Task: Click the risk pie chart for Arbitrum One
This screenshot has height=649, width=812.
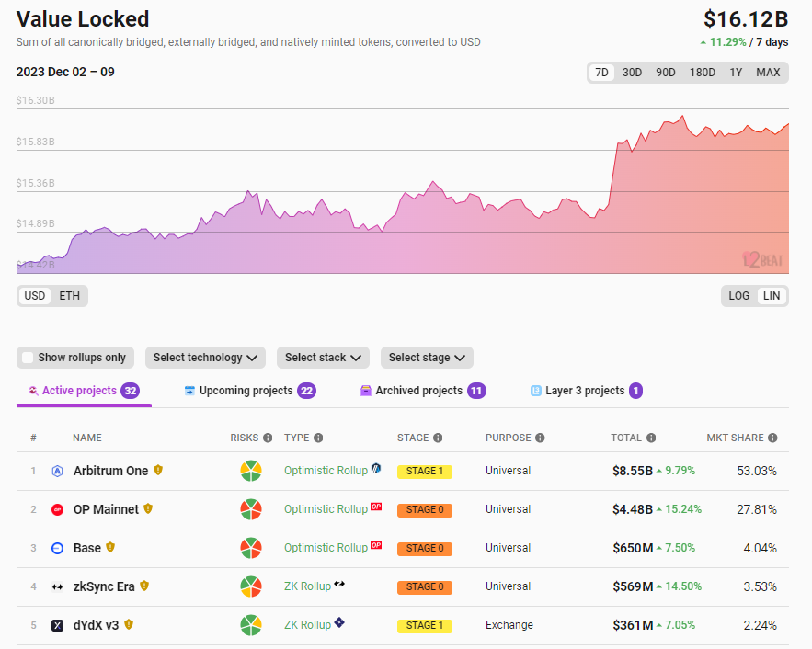Action: (251, 471)
